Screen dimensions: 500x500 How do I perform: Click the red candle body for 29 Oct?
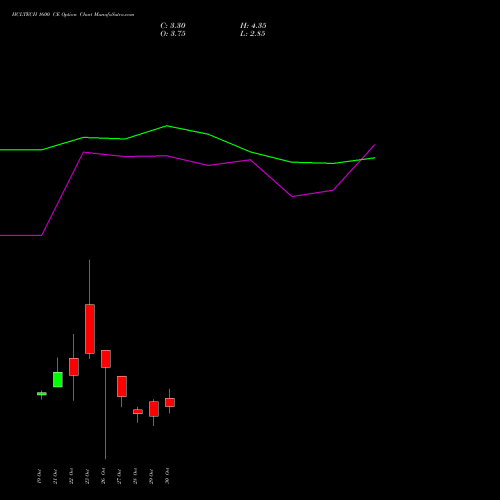(154, 409)
